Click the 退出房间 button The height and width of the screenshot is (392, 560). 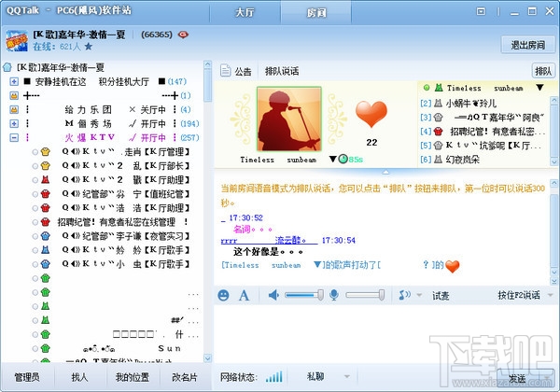(x=528, y=45)
